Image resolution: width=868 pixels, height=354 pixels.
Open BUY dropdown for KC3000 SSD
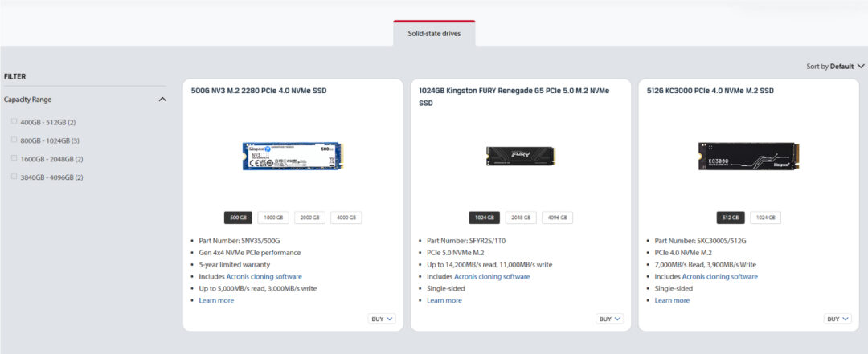(838, 319)
